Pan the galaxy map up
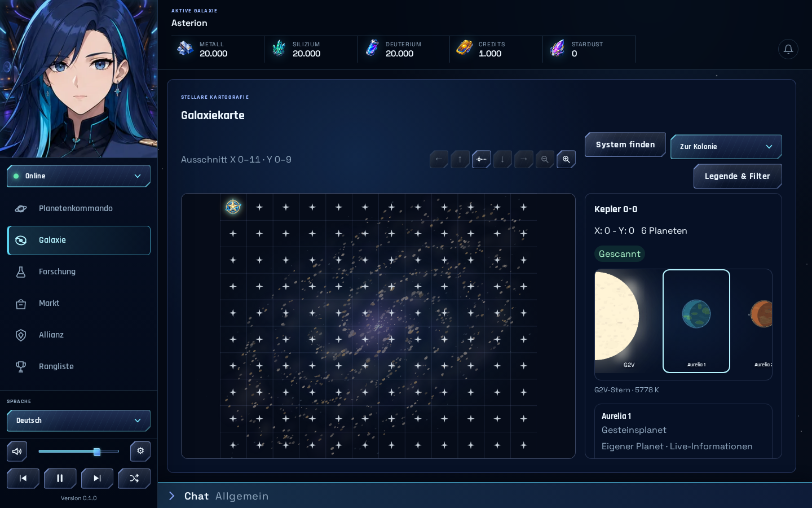The width and height of the screenshot is (812, 508). 460,159
